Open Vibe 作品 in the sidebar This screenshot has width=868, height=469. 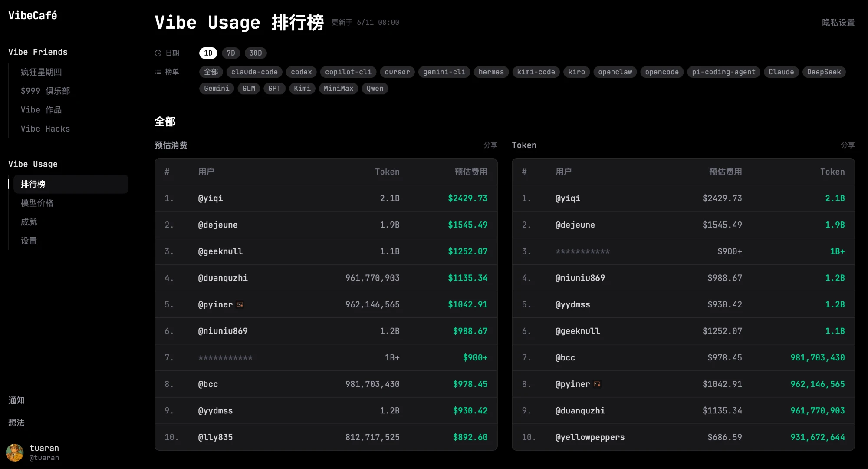tap(41, 110)
